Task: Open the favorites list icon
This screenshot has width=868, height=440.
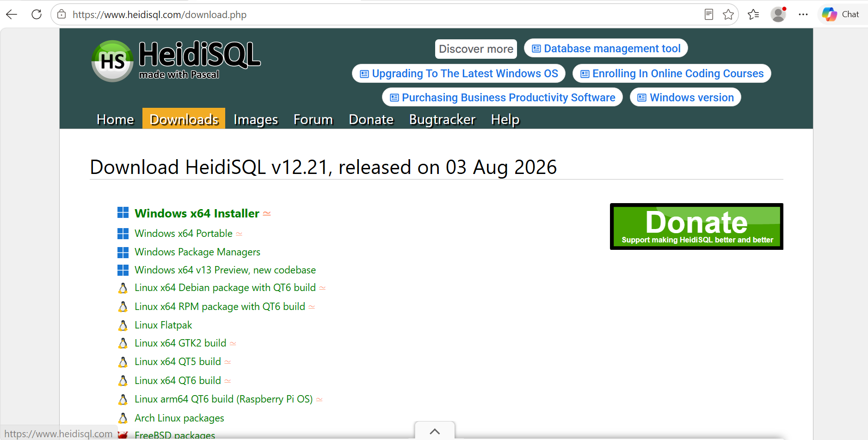Action: [753, 14]
